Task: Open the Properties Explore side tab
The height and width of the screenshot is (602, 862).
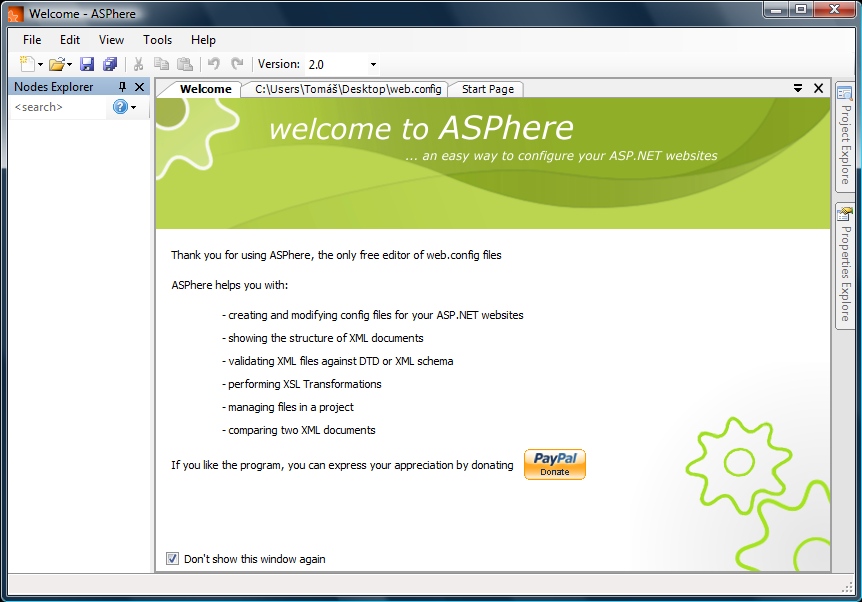Action: (x=844, y=265)
